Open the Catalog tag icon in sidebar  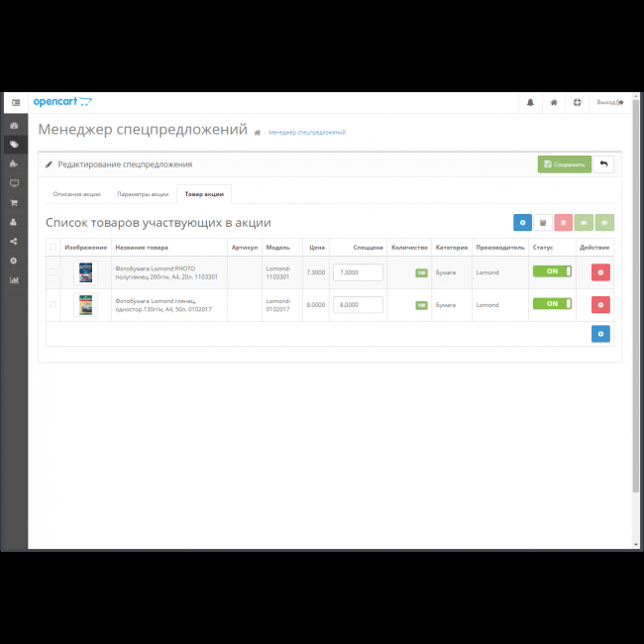(x=14, y=145)
